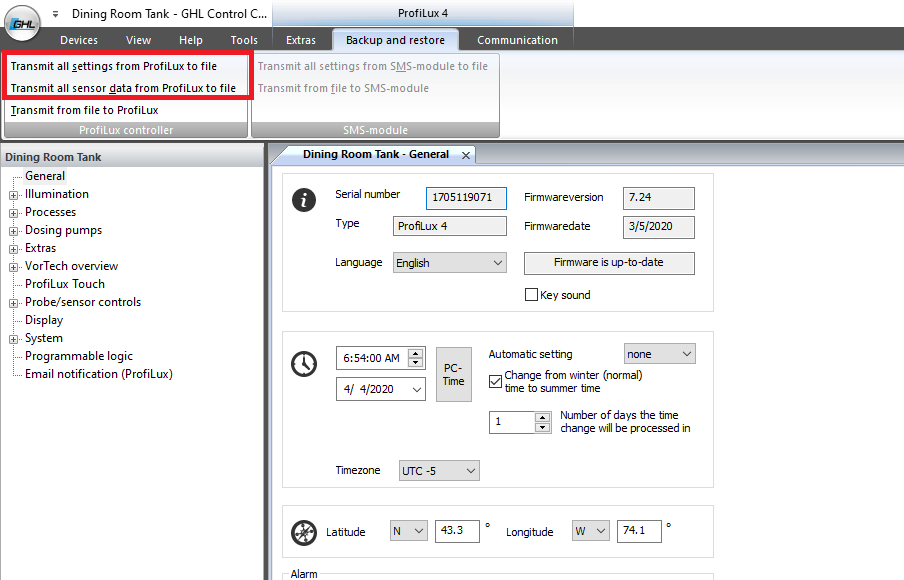Open the Timezone dropdown
The width and height of the screenshot is (904, 580).
[439, 471]
